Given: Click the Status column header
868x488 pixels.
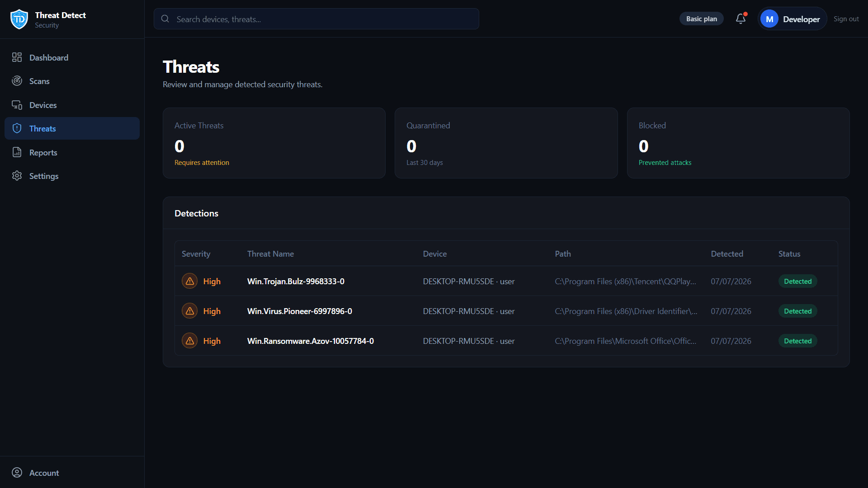Looking at the screenshot, I should tap(789, 254).
